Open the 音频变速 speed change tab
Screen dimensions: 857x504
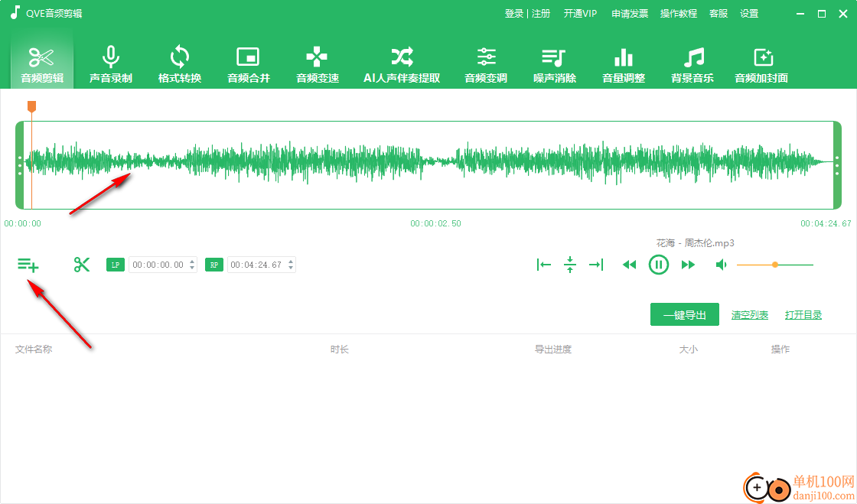tap(318, 64)
